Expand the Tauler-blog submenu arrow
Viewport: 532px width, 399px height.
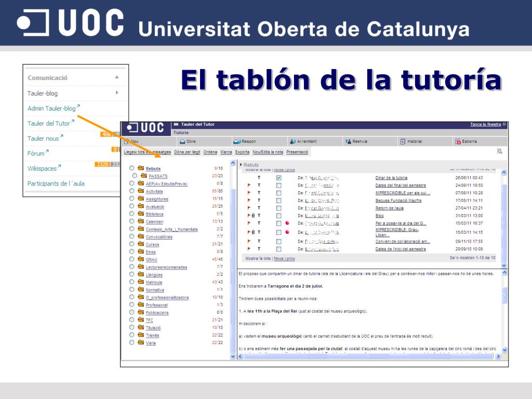click(x=117, y=92)
